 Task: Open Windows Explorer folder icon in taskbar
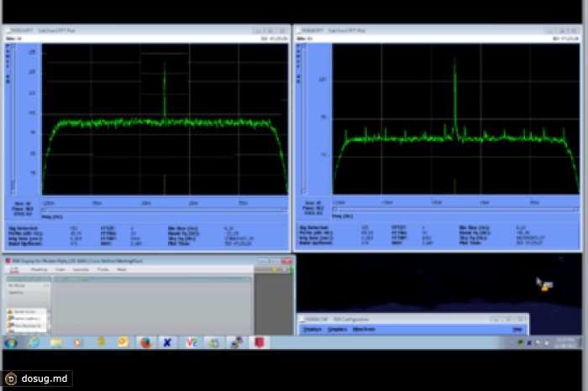click(x=56, y=342)
